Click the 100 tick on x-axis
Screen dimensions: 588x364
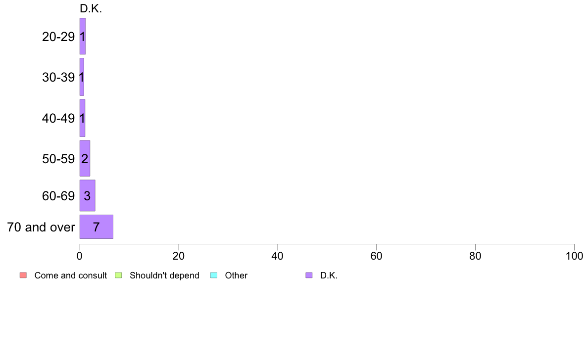click(574, 256)
